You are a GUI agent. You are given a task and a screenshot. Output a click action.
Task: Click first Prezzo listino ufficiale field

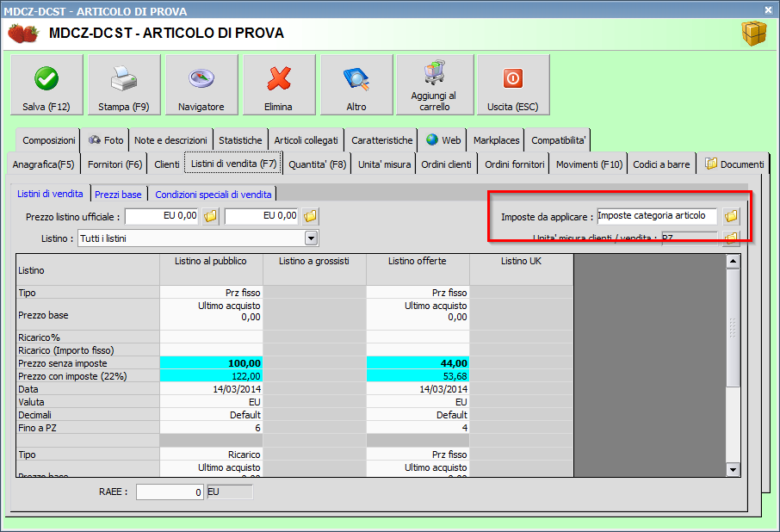tap(162, 216)
